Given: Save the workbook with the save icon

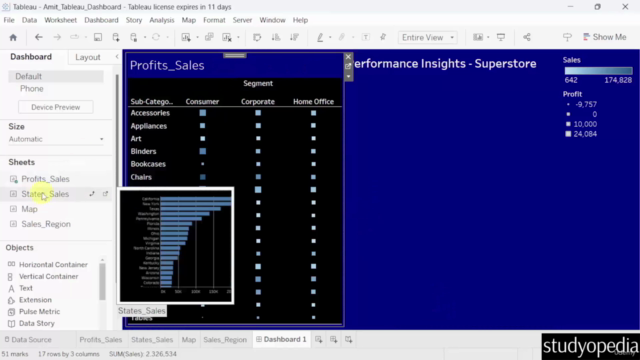Looking at the screenshot, I should coord(98,38).
